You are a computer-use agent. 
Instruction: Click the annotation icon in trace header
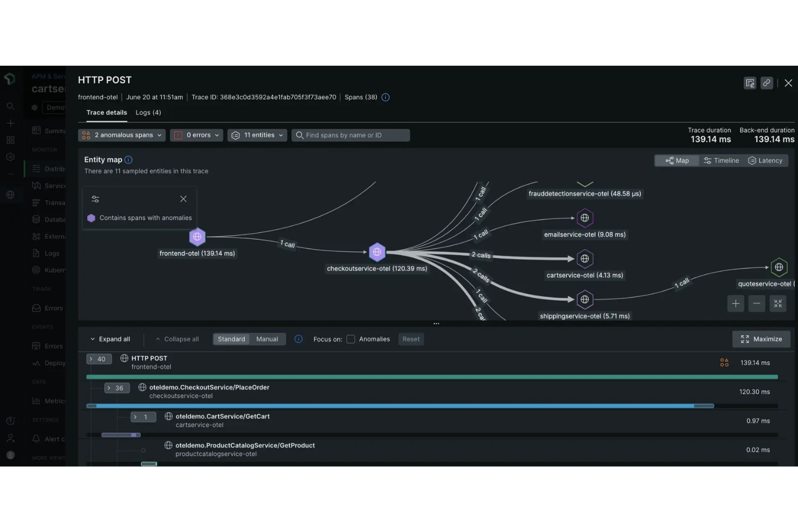(750, 83)
